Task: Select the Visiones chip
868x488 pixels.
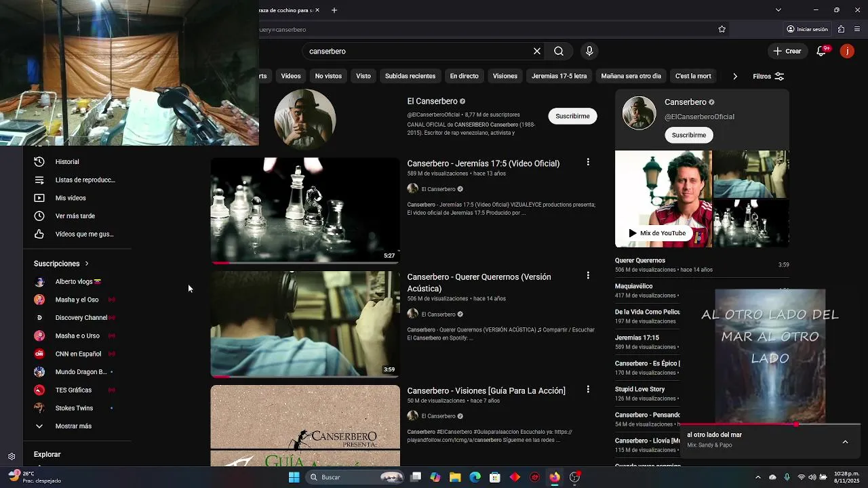Action: [x=505, y=76]
